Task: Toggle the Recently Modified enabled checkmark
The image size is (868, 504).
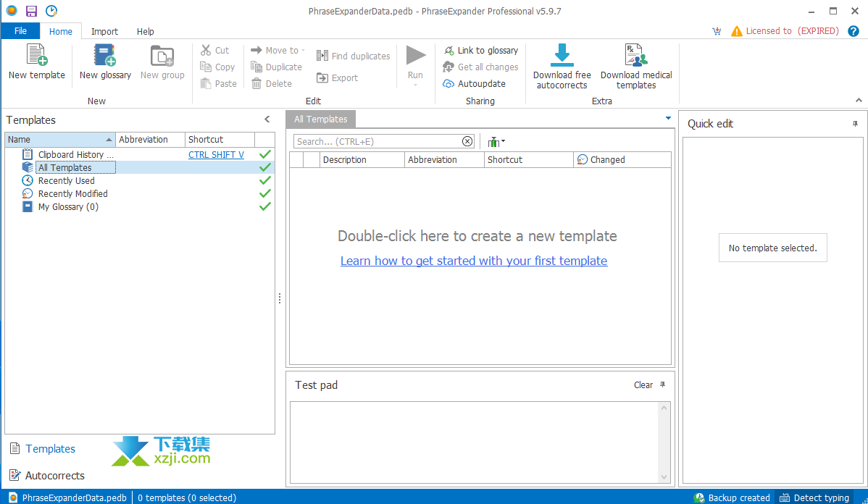Action: 265,193
